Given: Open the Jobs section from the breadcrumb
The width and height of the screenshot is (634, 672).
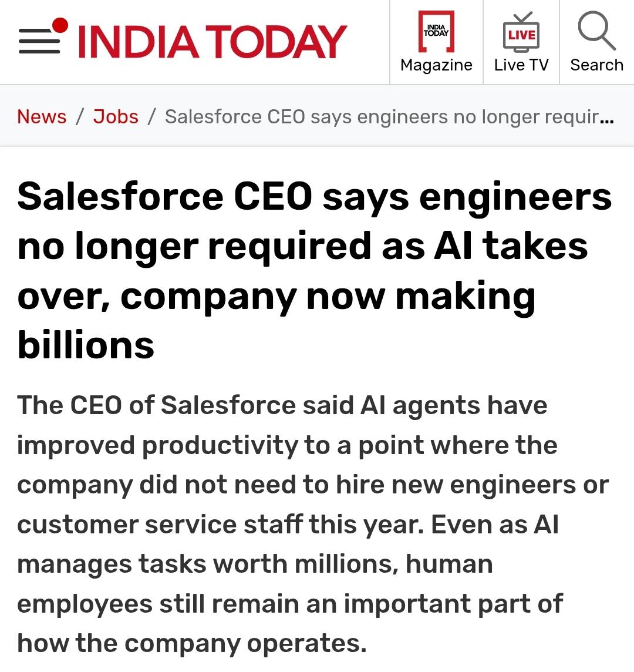Looking at the screenshot, I should pyautogui.click(x=116, y=117).
